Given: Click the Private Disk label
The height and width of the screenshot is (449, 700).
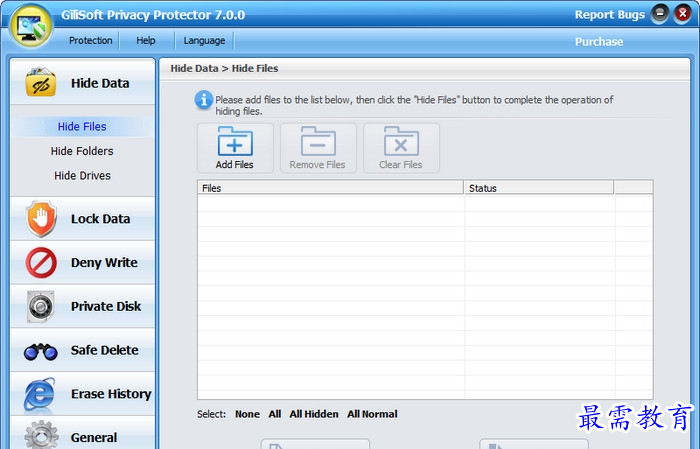Looking at the screenshot, I should pos(106,306).
